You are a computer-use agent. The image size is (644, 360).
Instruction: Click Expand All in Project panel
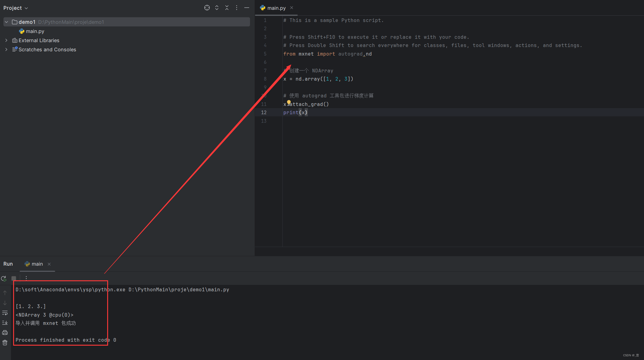[217, 8]
